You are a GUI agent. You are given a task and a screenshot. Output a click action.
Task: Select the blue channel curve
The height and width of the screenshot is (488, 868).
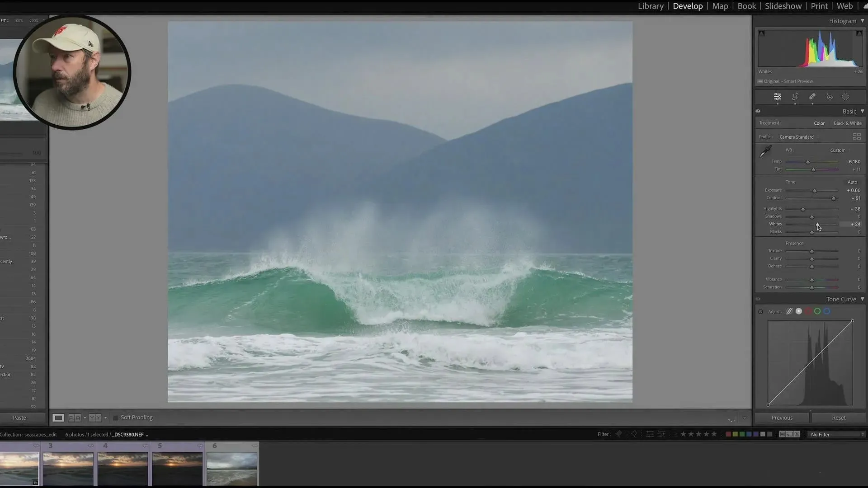827,311
